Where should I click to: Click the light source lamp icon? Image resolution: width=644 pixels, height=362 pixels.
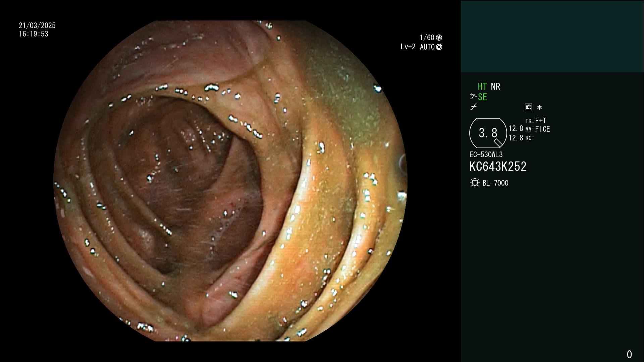click(x=475, y=183)
